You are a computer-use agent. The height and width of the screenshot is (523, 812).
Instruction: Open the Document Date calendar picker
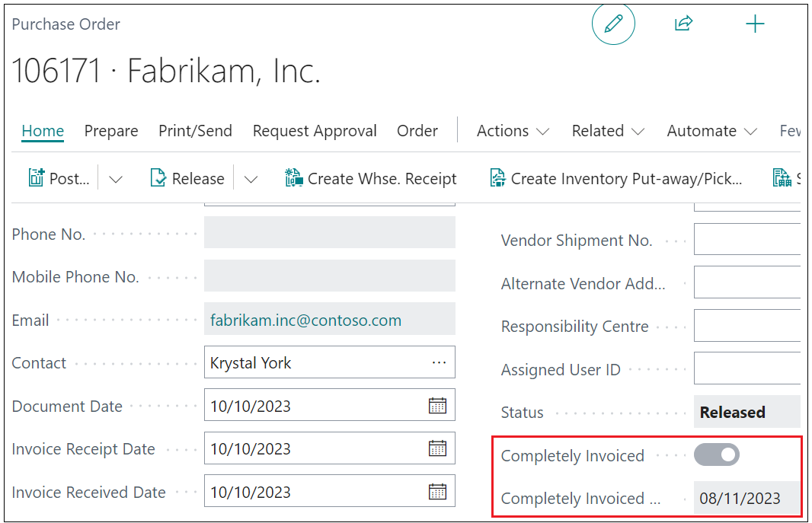pyautogui.click(x=437, y=406)
